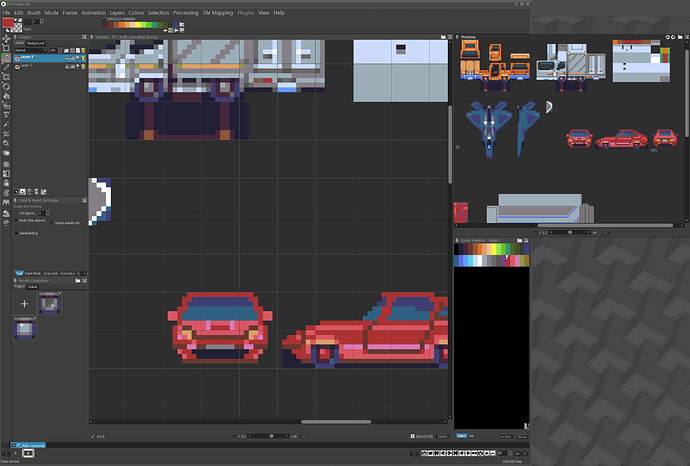Adjust the canvas grid size stepper
690x466 pixels.
(x=431, y=437)
